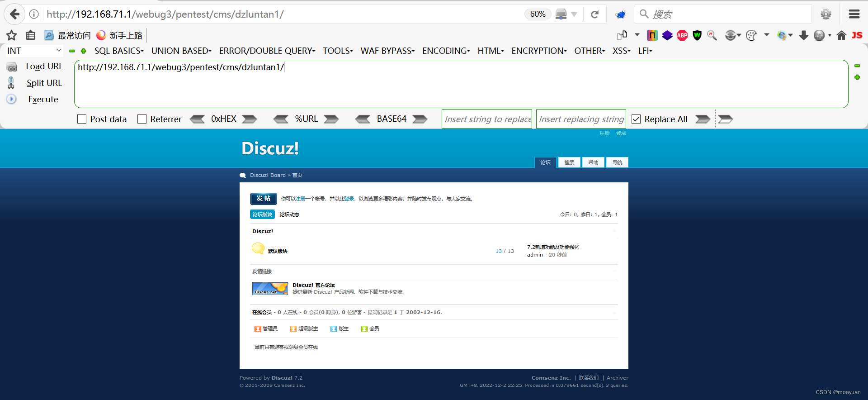
Task: Click the 登录 login link at top
Action: (621, 133)
